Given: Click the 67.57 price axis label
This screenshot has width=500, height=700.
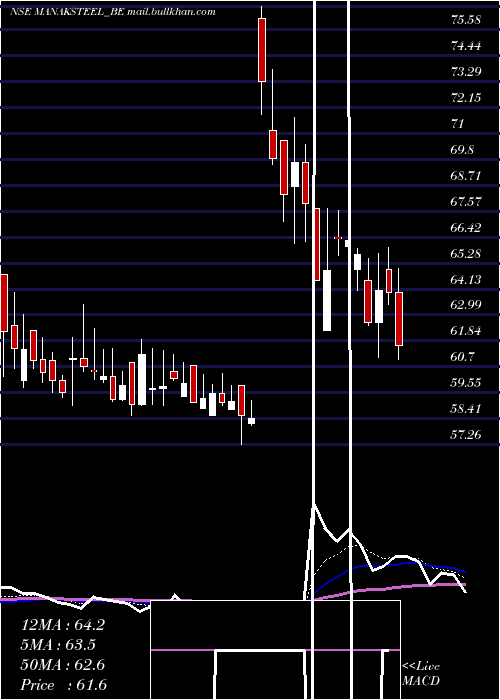Looking at the screenshot, I should coord(466,201).
